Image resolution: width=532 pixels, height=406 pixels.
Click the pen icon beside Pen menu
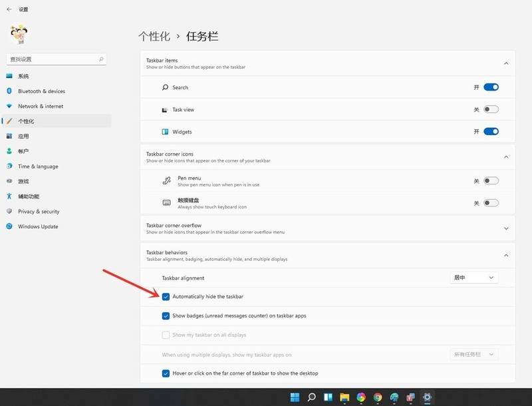coord(168,180)
